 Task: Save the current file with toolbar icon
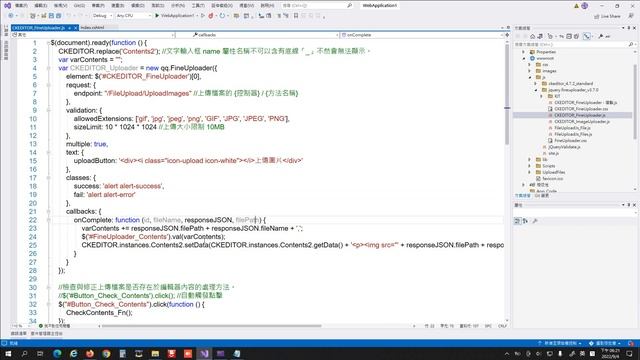tap(51, 16)
